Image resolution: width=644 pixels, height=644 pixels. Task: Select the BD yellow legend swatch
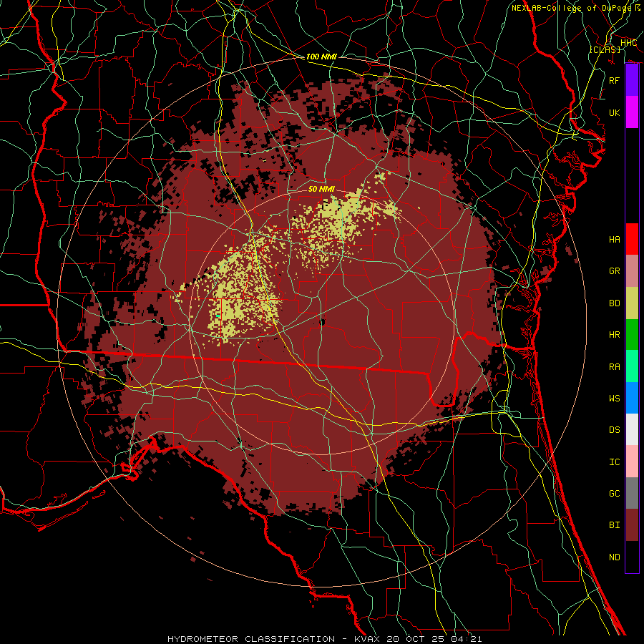[x=632, y=303]
